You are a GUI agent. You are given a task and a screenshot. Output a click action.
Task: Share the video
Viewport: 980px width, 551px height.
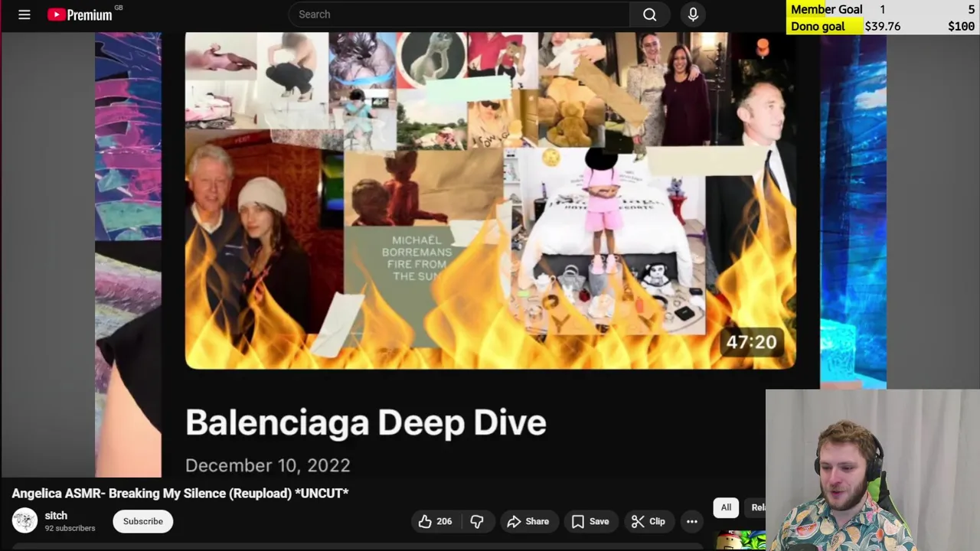tap(528, 521)
